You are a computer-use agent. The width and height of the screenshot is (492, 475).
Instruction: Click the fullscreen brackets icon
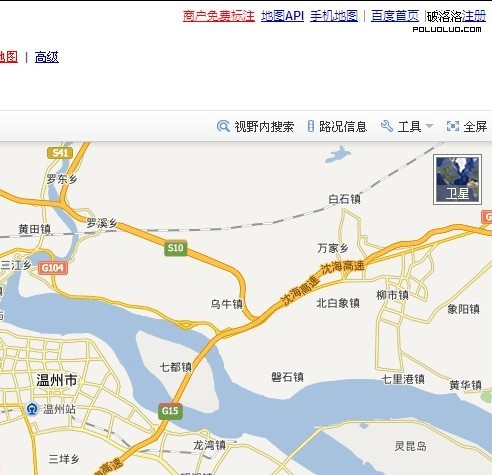[x=453, y=126]
